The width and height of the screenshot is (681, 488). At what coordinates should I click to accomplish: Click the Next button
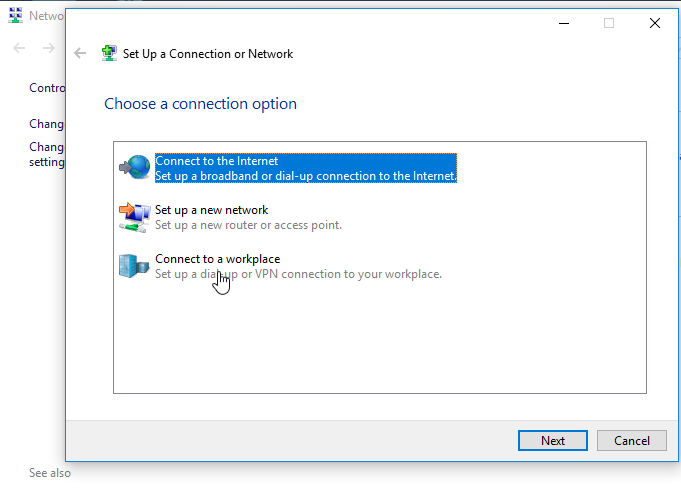(553, 441)
